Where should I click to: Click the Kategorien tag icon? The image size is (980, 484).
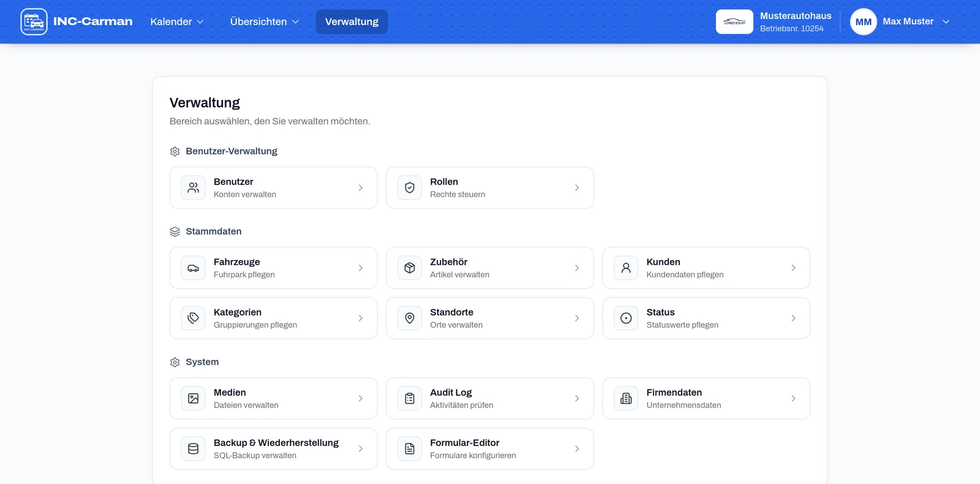194,318
